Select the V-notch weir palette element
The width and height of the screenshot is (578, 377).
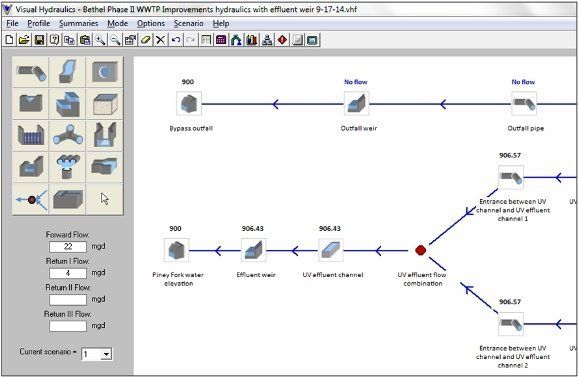(x=31, y=103)
